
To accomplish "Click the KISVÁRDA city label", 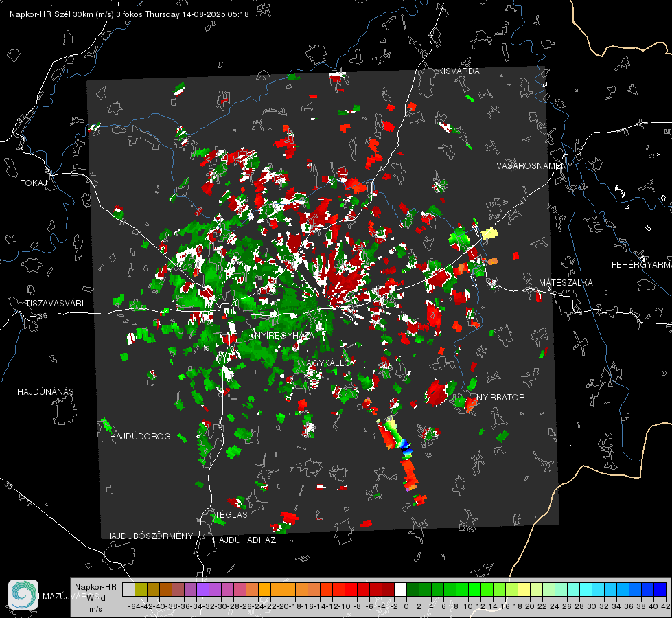I will click(x=459, y=71).
